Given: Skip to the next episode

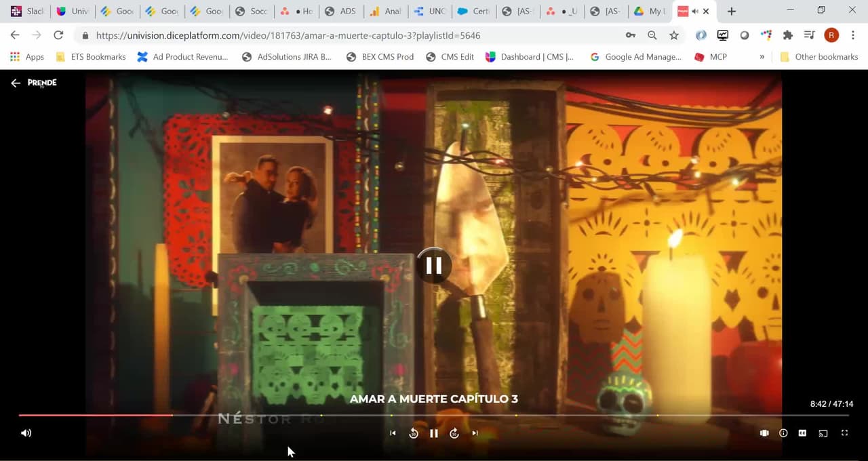Looking at the screenshot, I should 475,433.
